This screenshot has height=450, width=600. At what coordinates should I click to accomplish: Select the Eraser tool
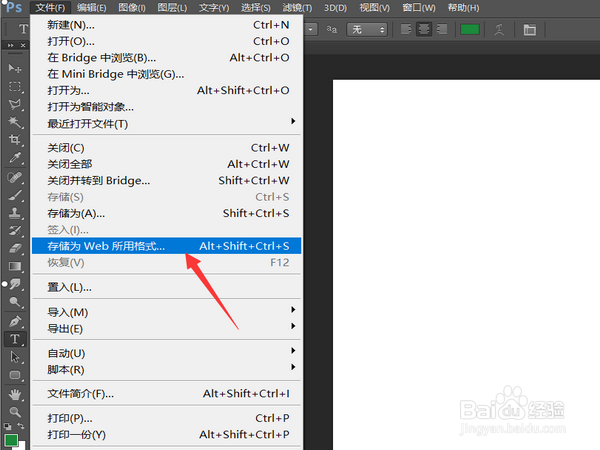pyautogui.click(x=15, y=249)
